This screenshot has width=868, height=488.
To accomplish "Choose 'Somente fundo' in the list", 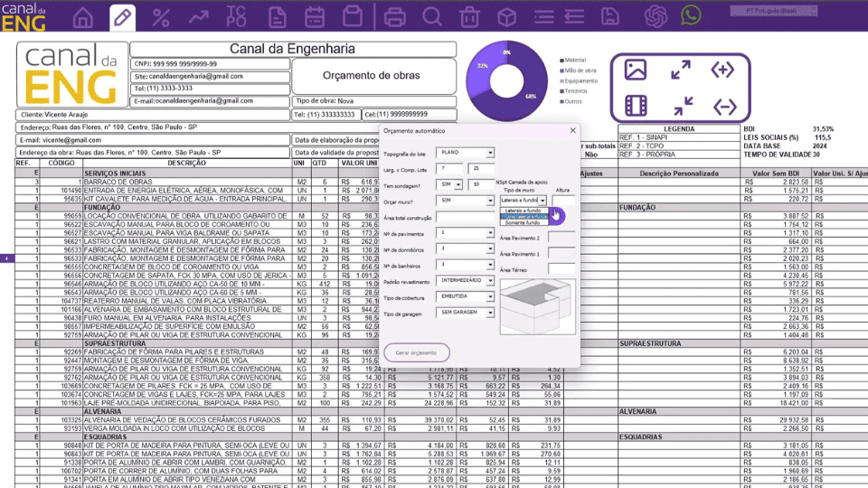I will (524, 222).
